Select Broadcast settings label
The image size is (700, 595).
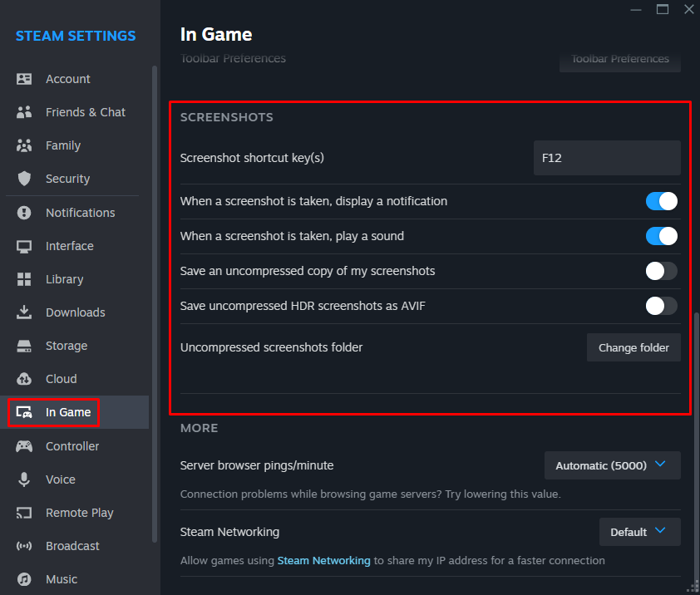pyautogui.click(x=72, y=546)
